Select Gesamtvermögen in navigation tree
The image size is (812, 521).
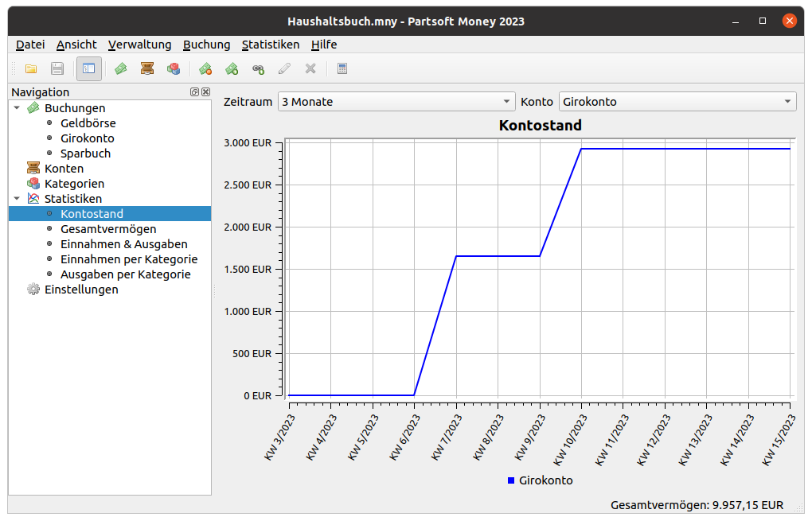click(108, 229)
